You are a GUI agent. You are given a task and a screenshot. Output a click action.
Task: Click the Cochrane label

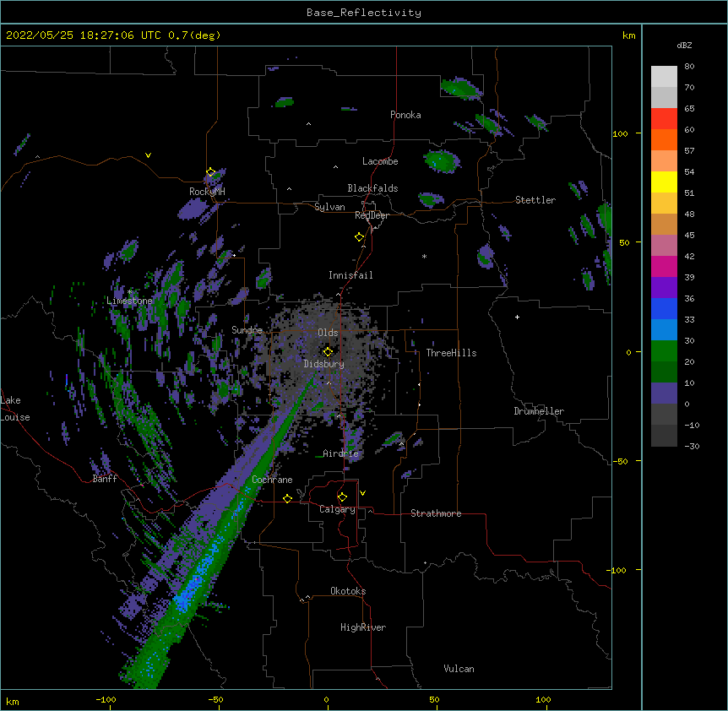[272, 480]
